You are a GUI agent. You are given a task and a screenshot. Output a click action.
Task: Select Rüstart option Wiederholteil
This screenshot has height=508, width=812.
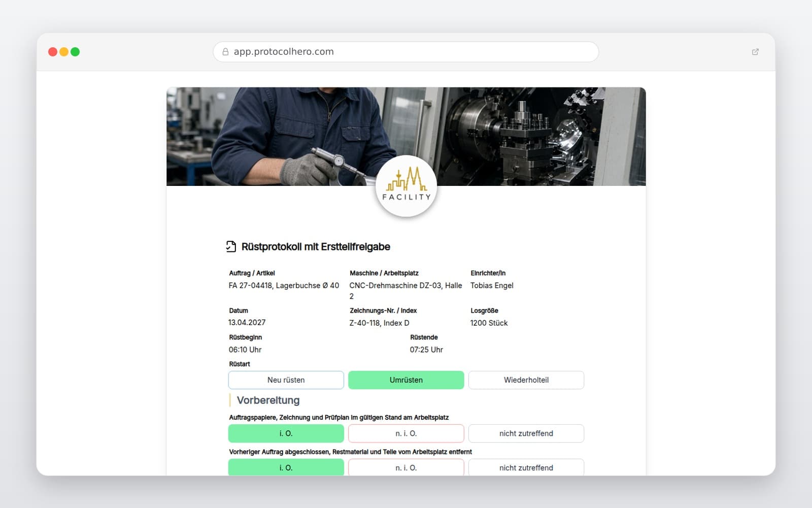(x=526, y=380)
